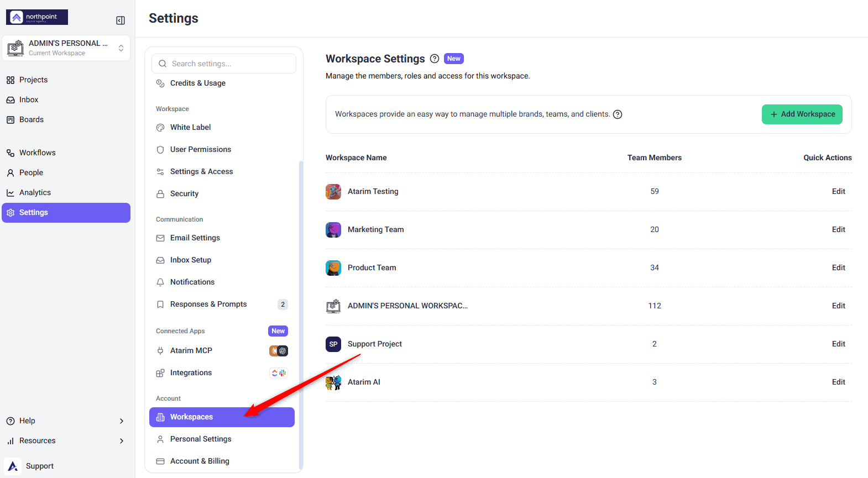This screenshot has width=868, height=478.
Task: Click the SP Support Project avatar
Action: click(333, 344)
